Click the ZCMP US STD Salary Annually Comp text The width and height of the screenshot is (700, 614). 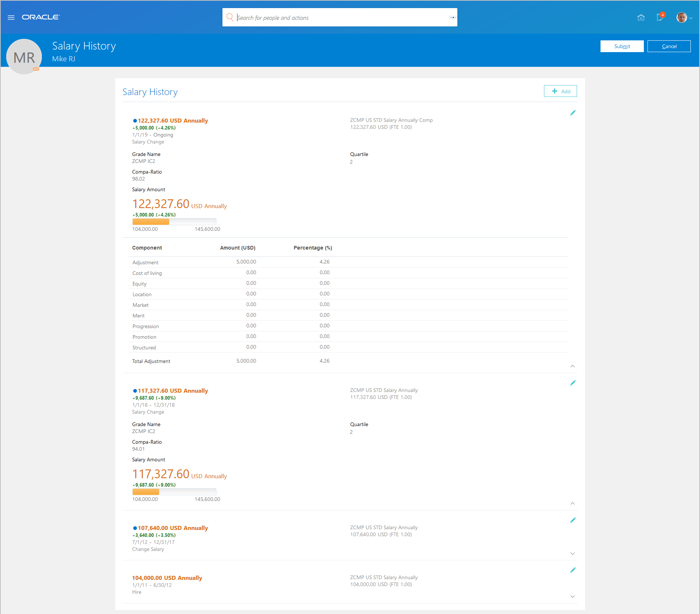[391, 120]
